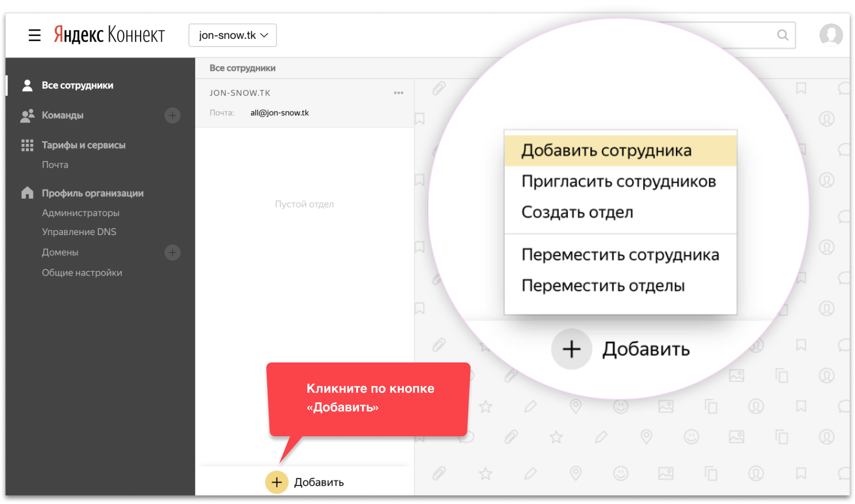Open Администраторы in the sidebar
This screenshot has width=855, height=504.
pyautogui.click(x=81, y=213)
